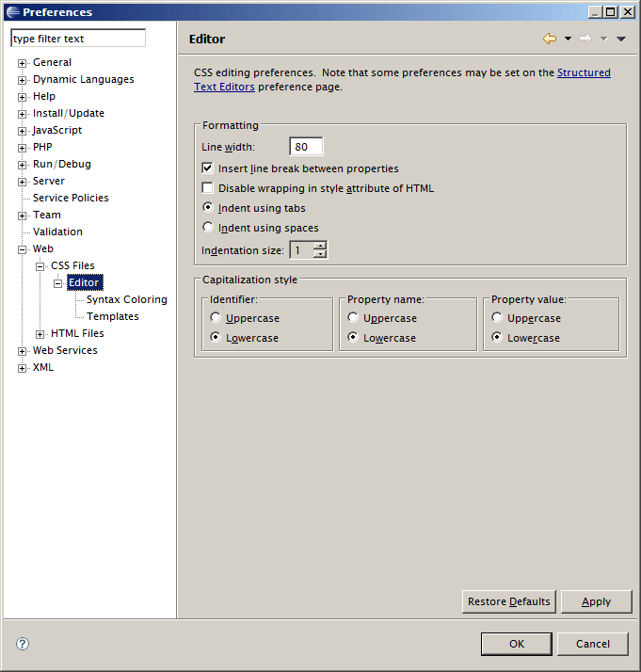The width and height of the screenshot is (641, 672).
Task: Select Validation in the tree
Action: tap(57, 232)
